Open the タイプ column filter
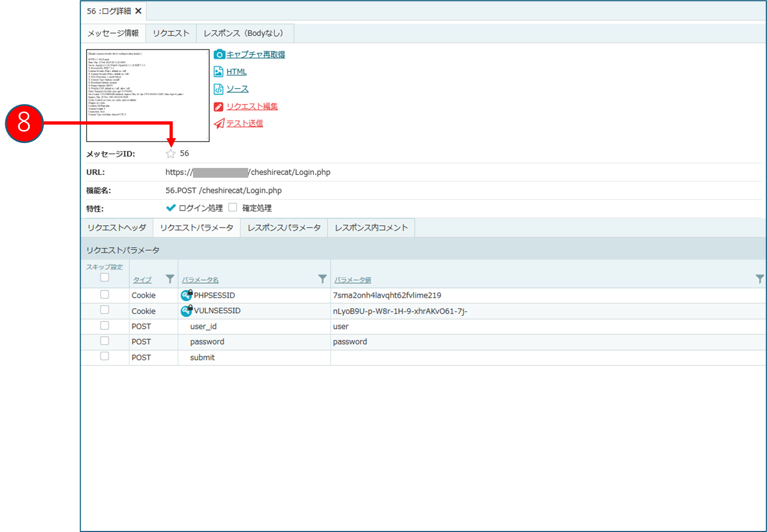Viewport: 767px width, 532px height. click(x=170, y=279)
